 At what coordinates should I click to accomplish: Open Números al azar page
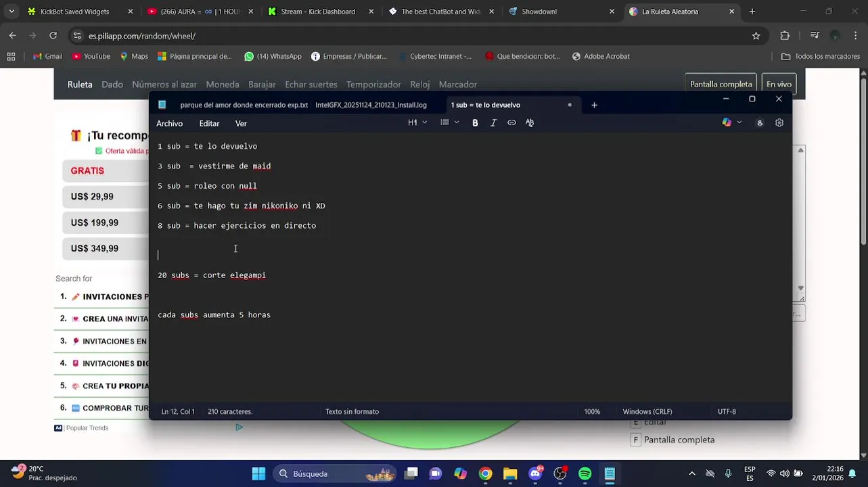tap(164, 85)
